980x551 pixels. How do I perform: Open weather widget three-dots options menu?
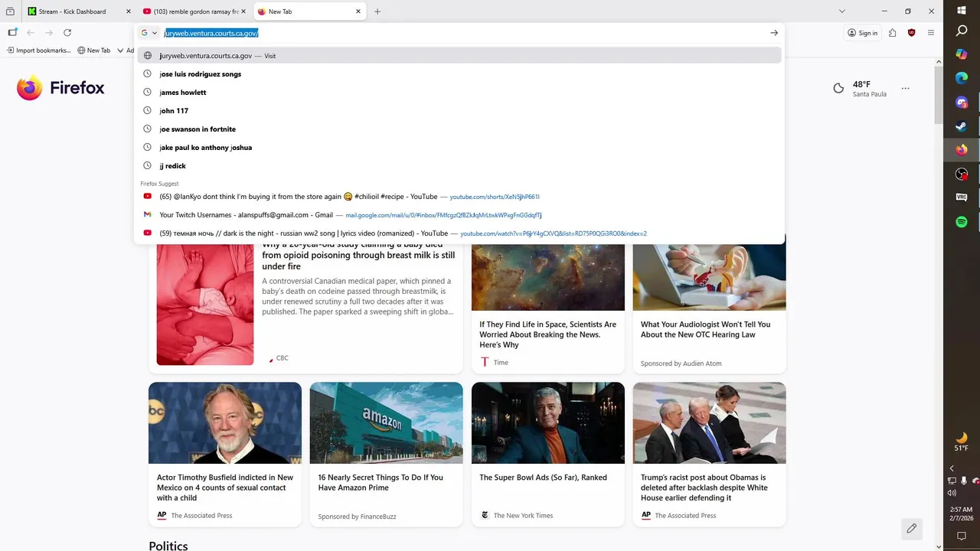(x=905, y=89)
